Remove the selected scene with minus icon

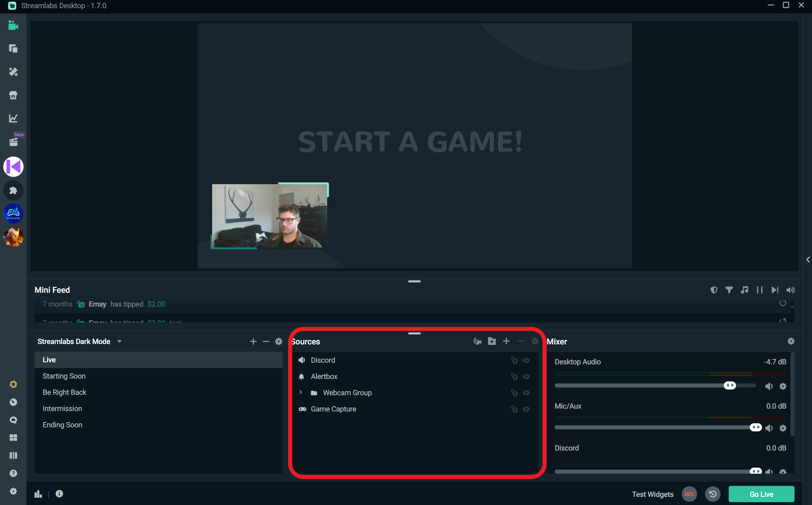coord(266,342)
